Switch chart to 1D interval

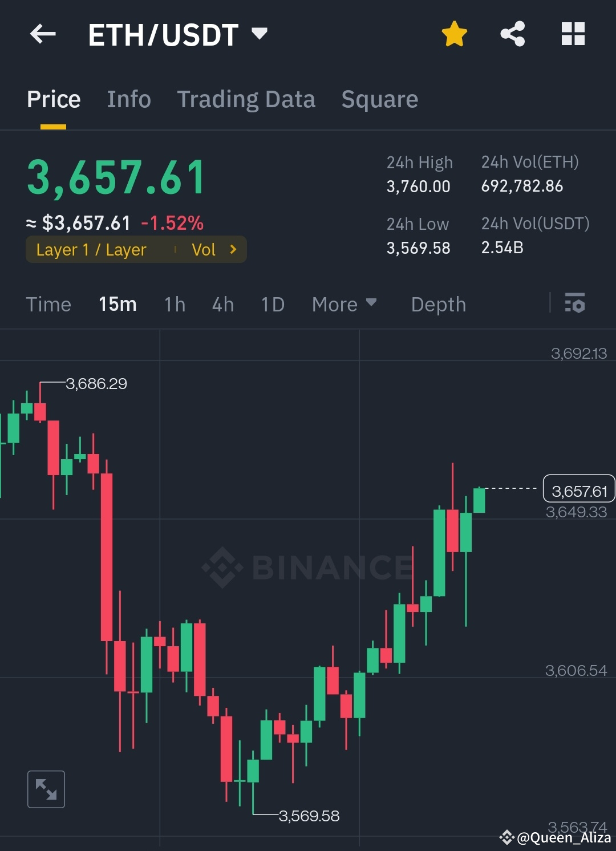273,304
